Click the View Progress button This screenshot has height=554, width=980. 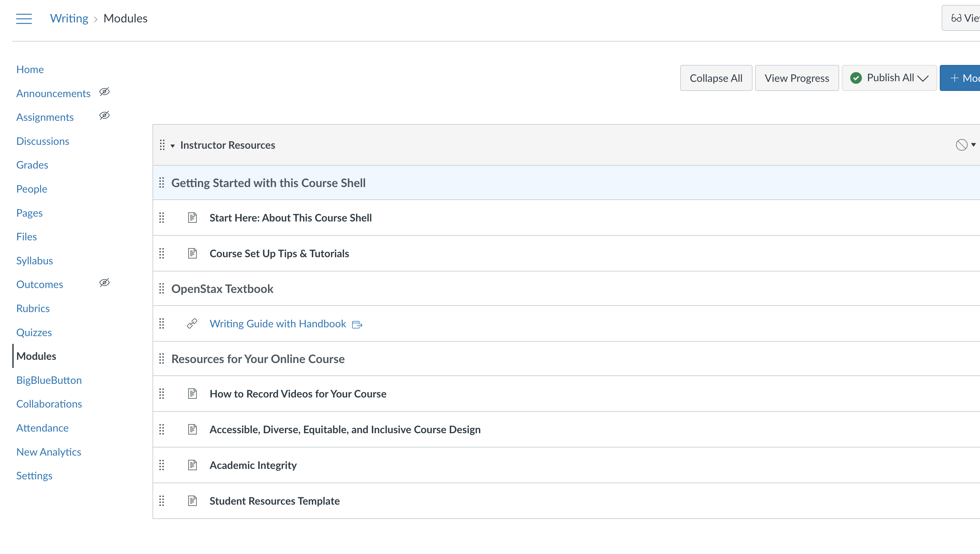[x=797, y=78]
